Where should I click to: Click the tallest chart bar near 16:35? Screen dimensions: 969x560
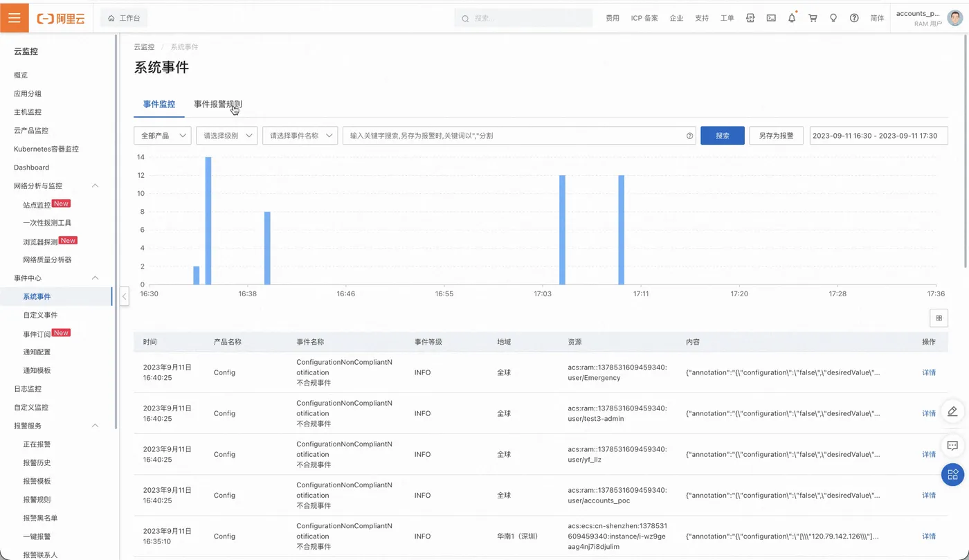click(208, 221)
